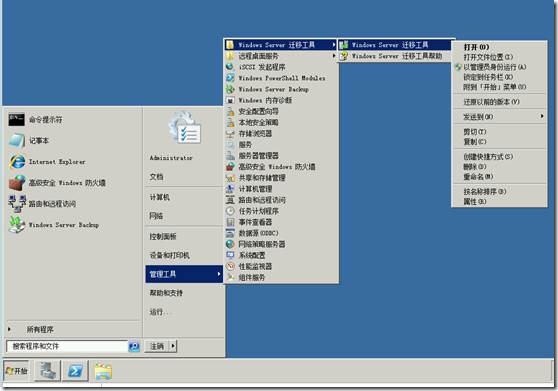Click the 服务器管理器 icon
Screen dimensions: 558x391
click(x=230, y=155)
